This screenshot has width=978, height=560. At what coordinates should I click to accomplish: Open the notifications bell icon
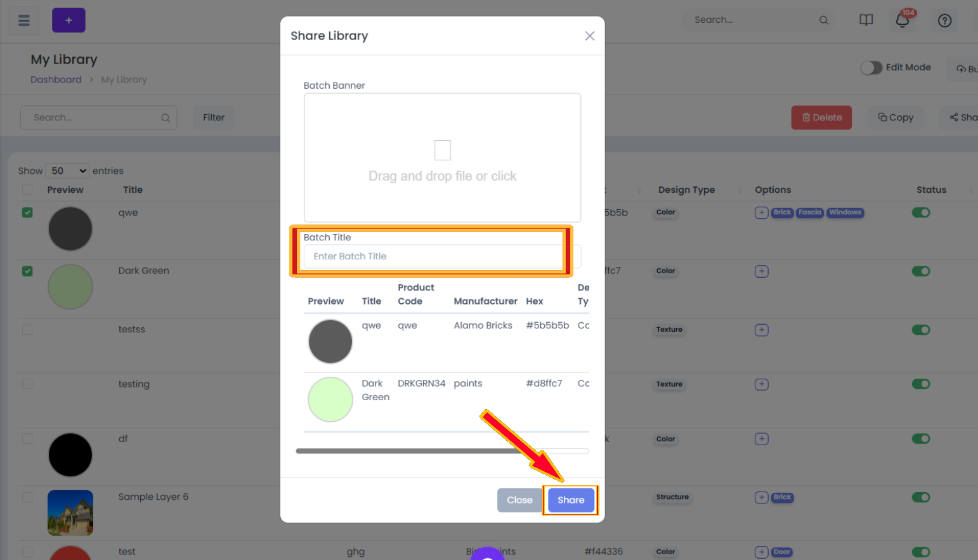(x=903, y=20)
